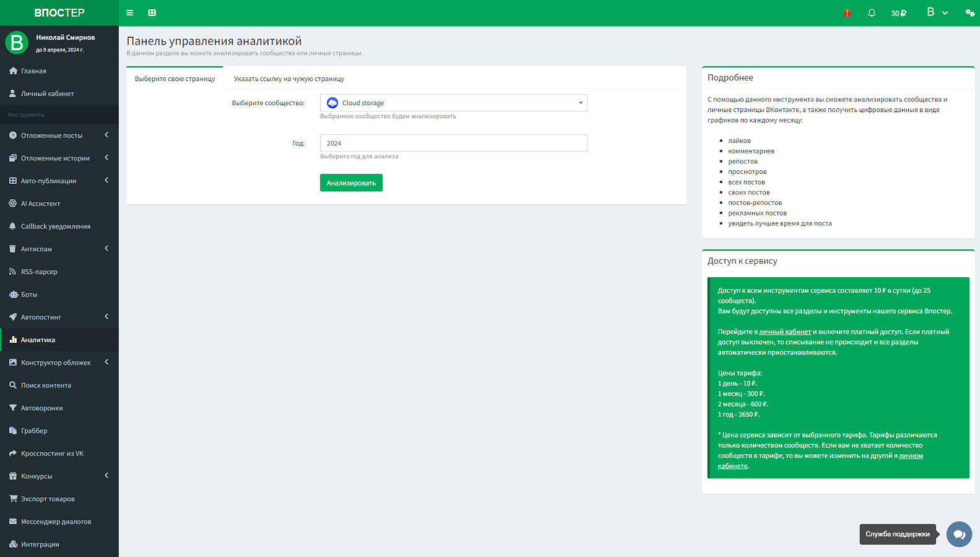Open the Cloud storage community dropdown
Image resolution: width=980 pixels, height=557 pixels.
click(453, 103)
